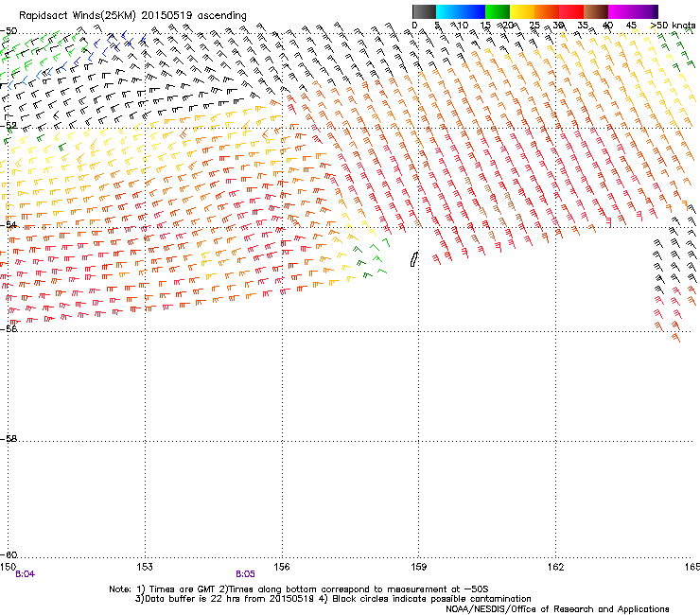Pick the orange 25-30 knot legend segment

[547, 11]
